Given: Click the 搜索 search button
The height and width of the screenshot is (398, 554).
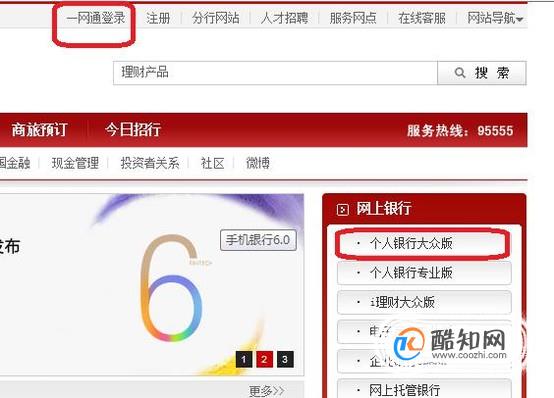Looking at the screenshot, I should click(x=482, y=73).
